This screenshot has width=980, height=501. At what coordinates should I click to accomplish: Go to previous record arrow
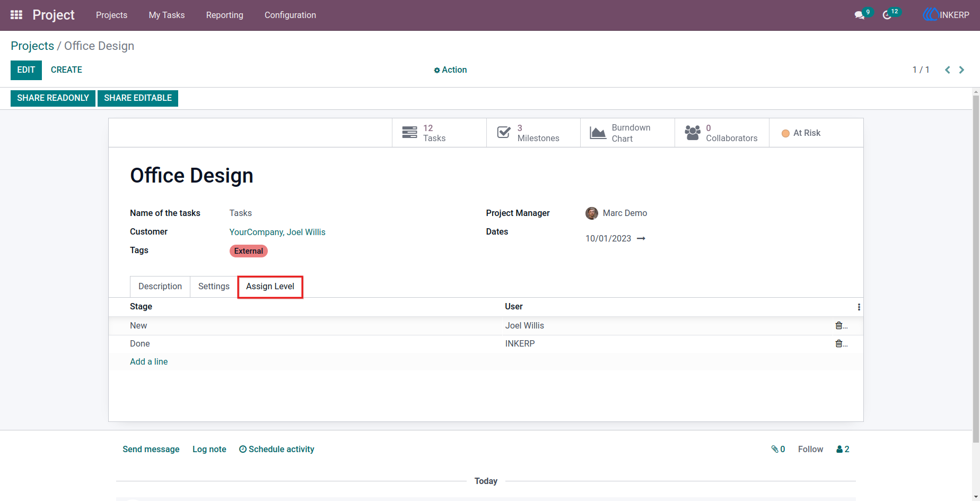tap(947, 70)
